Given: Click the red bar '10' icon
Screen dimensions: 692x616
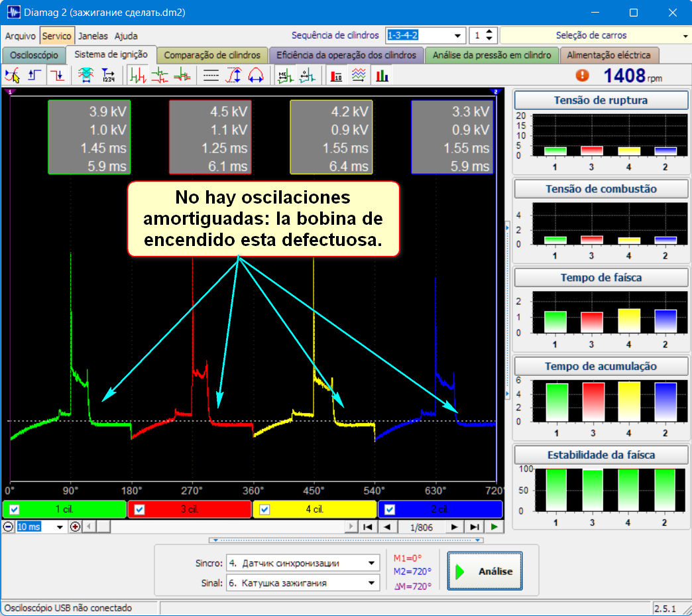Looking at the screenshot, I should click(336, 76).
